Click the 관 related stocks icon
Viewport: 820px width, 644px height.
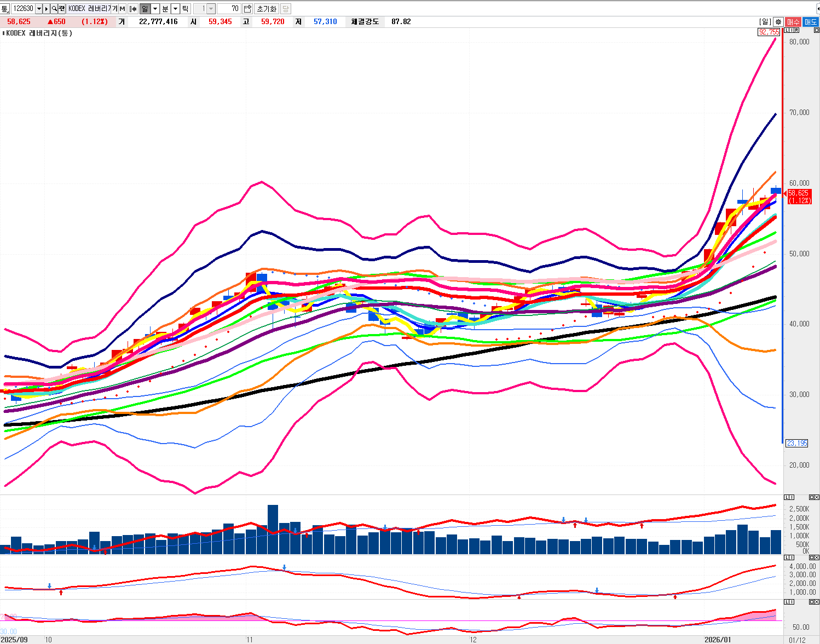[61, 9]
